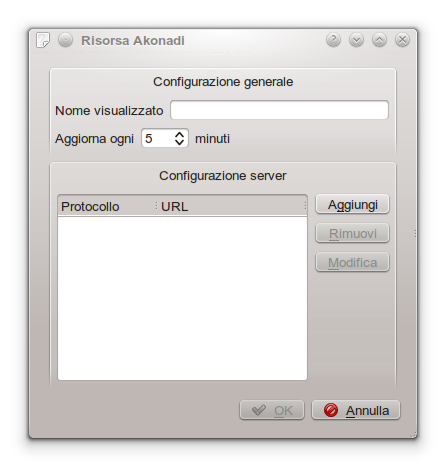Click the empty server list area
The height and width of the screenshot is (467, 446).
point(182,298)
